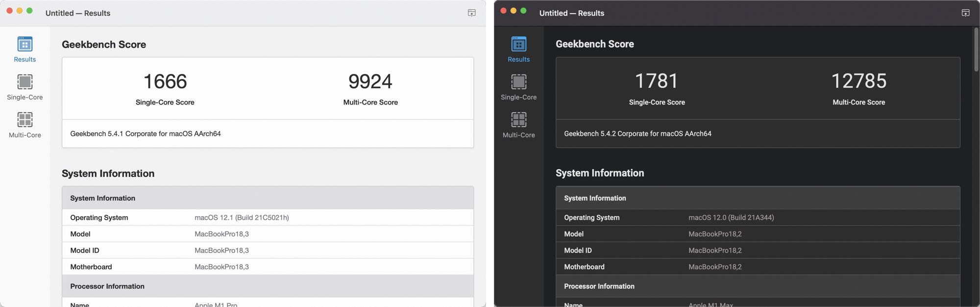The height and width of the screenshot is (307, 980).
Task: Select Geekbench 5.4.1 Corporate version text
Action: point(146,133)
